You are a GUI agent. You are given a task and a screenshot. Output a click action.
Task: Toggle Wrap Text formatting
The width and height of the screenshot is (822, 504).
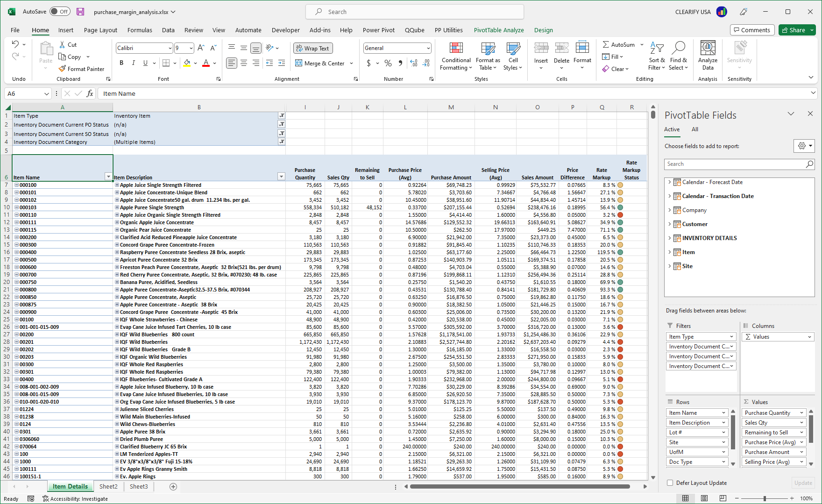(x=312, y=48)
